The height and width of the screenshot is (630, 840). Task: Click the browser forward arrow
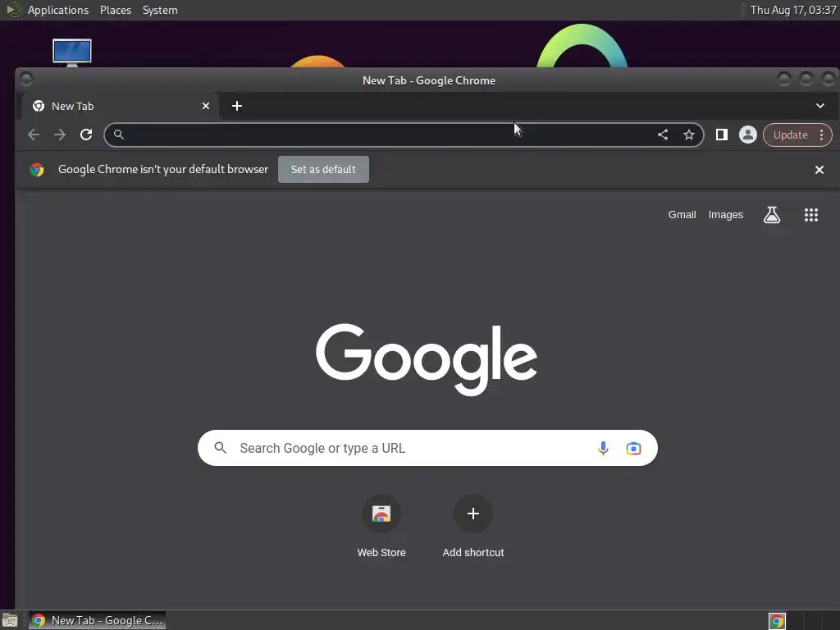pyautogui.click(x=59, y=135)
